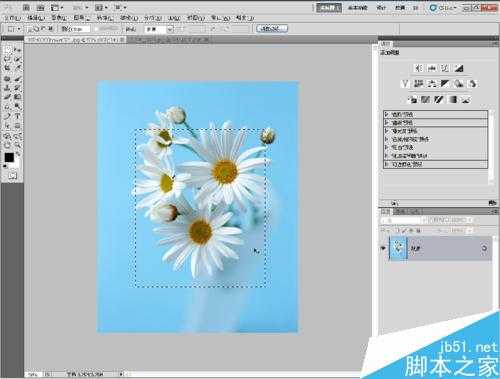500x379 pixels.
Task: Open the 帮助 (Help) menu
Action: pyautogui.click(x=245, y=18)
